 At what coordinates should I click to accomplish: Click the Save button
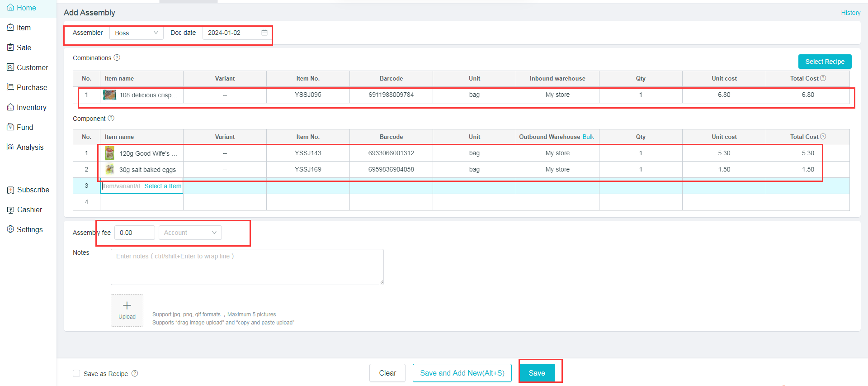(537, 373)
